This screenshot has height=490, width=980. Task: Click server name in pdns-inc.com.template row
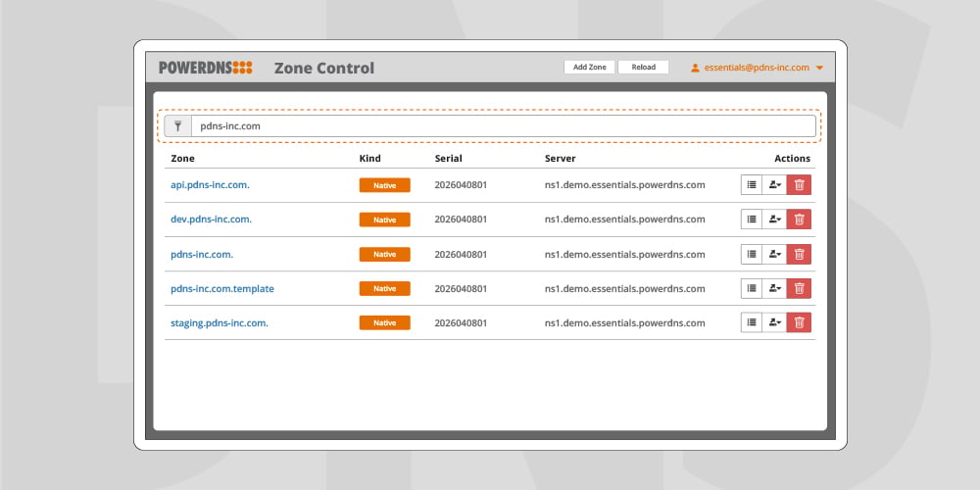pyautogui.click(x=625, y=289)
